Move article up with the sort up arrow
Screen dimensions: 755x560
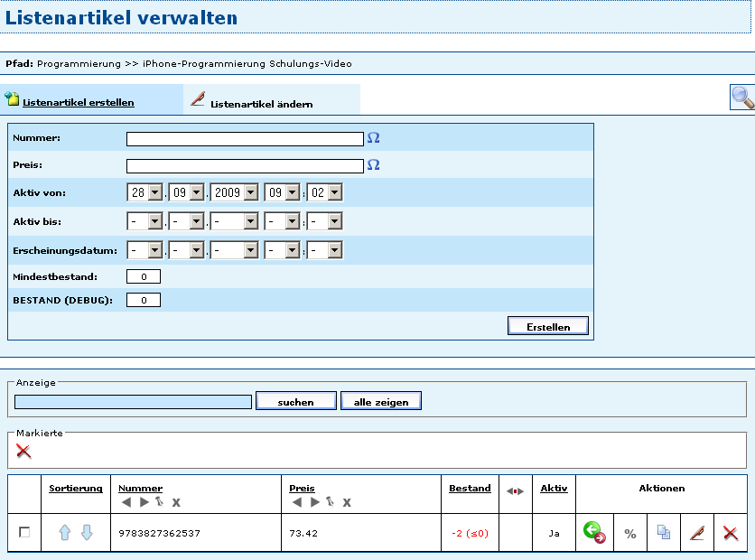65,533
